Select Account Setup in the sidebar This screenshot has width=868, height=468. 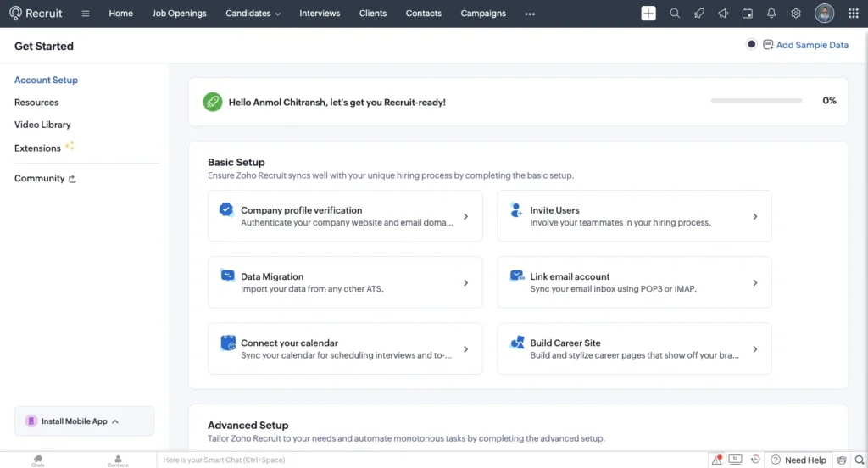point(46,80)
